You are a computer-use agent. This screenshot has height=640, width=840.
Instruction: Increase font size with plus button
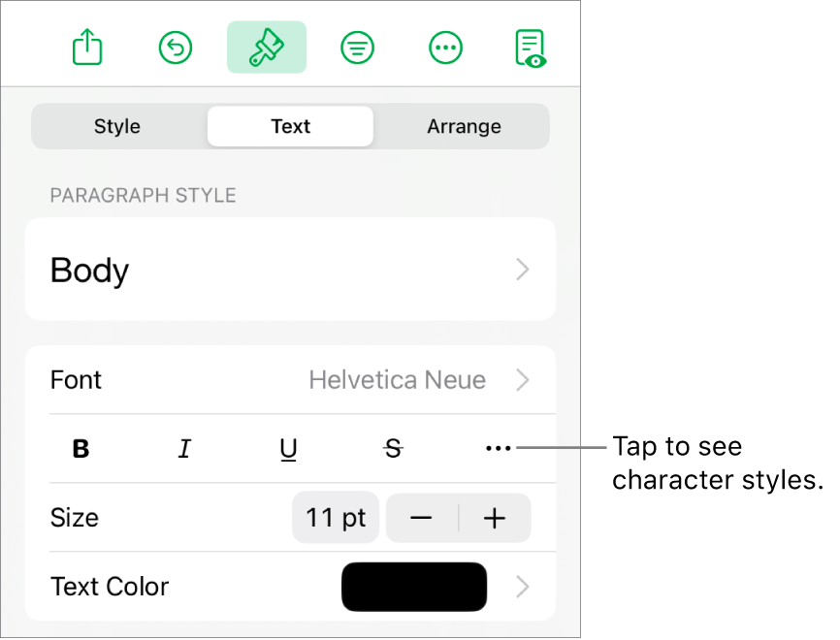click(x=495, y=518)
